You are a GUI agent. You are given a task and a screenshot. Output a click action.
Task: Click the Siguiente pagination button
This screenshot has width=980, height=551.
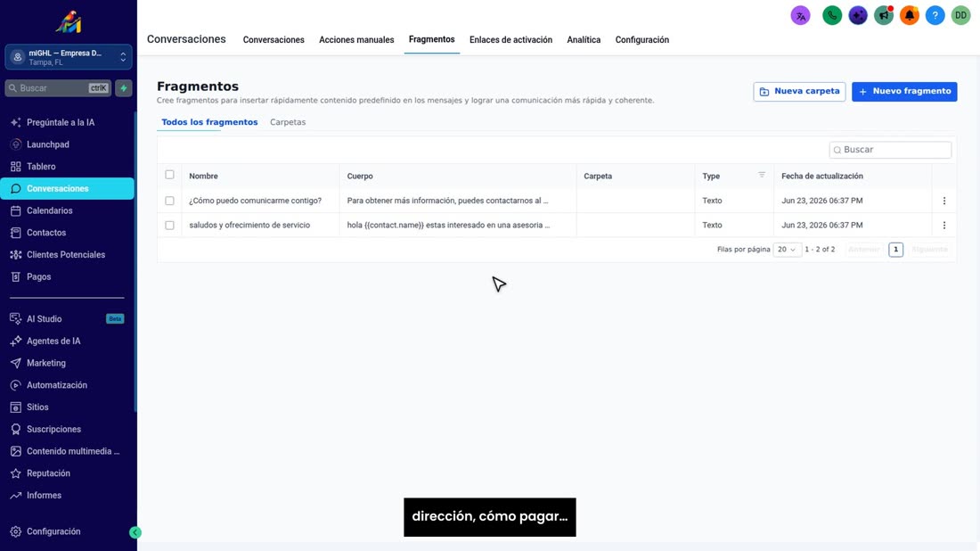(929, 250)
